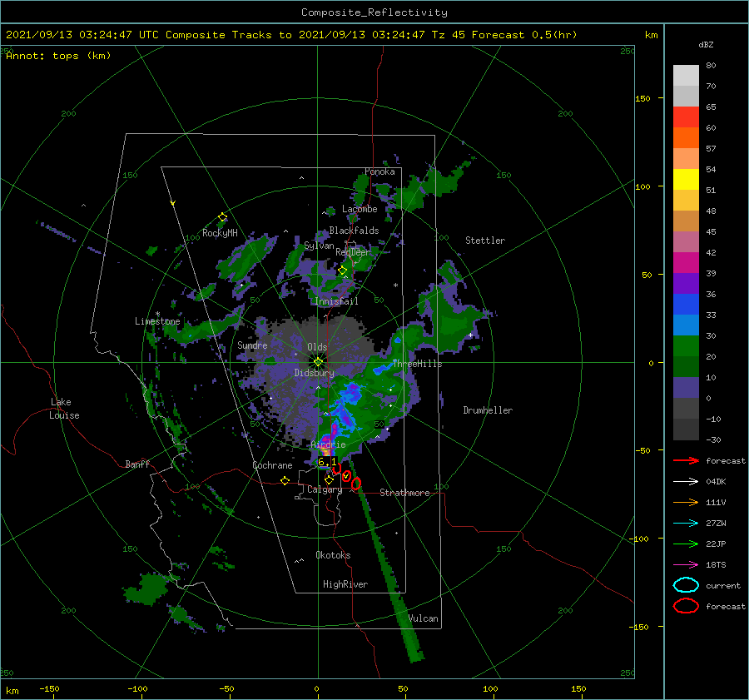The image size is (749, 700).
Task: Click the Strathmore city label
Action: coord(404,493)
